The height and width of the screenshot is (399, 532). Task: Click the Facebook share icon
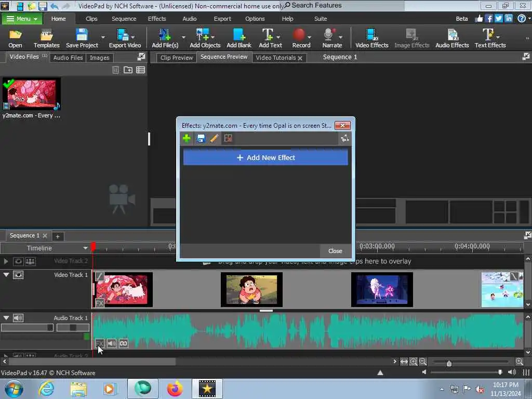pyautogui.click(x=488, y=19)
